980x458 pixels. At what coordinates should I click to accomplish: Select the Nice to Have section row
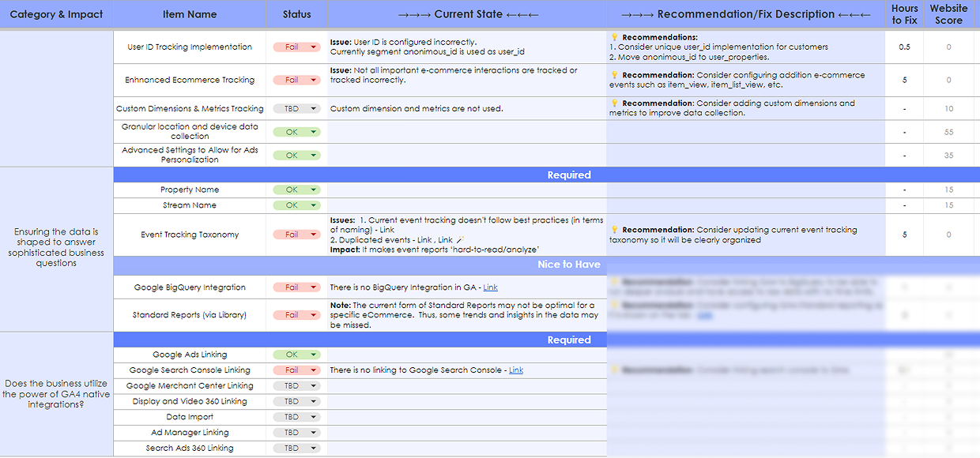[x=569, y=265]
